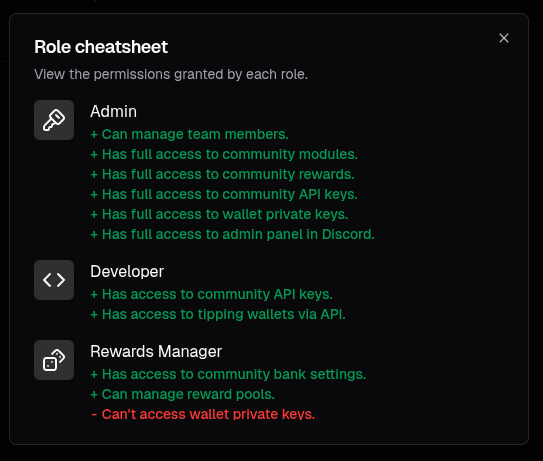Image resolution: width=543 pixels, height=461 pixels.
Task: Click the Rewards Manager dice icon
Action: point(54,360)
